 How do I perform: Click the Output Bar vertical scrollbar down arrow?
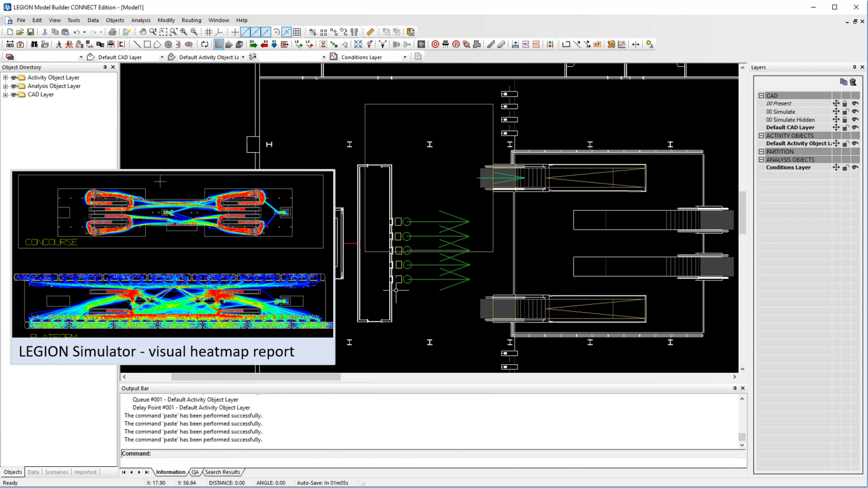tap(742, 446)
